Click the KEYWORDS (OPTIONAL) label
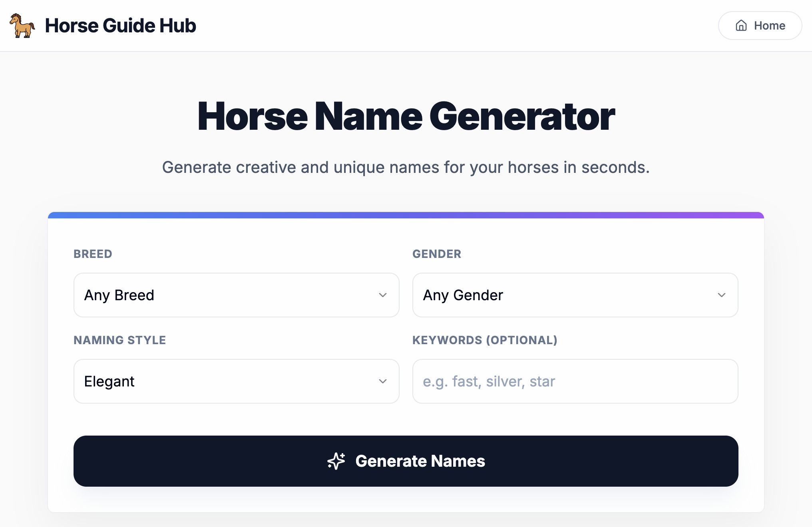 [485, 340]
